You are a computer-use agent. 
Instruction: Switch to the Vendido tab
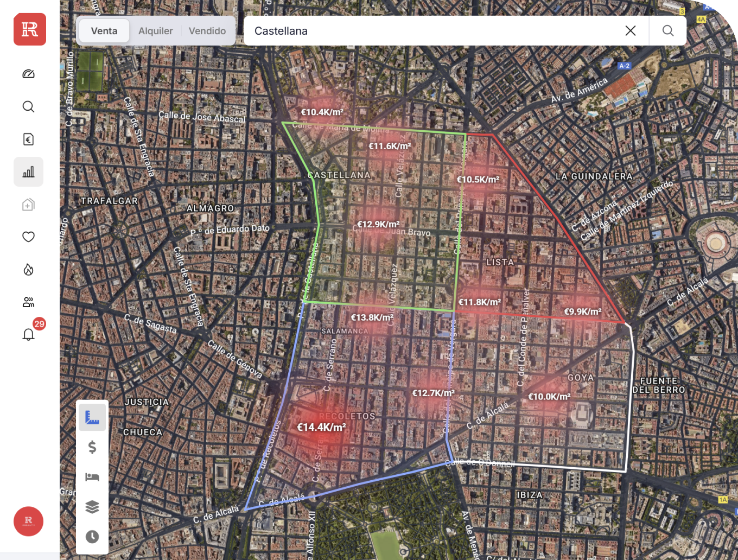click(207, 31)
